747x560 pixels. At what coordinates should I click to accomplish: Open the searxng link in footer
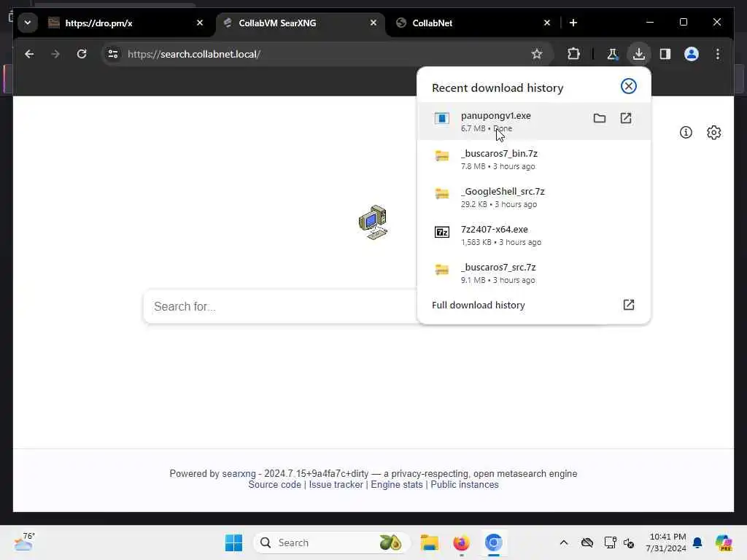[239, 474]
